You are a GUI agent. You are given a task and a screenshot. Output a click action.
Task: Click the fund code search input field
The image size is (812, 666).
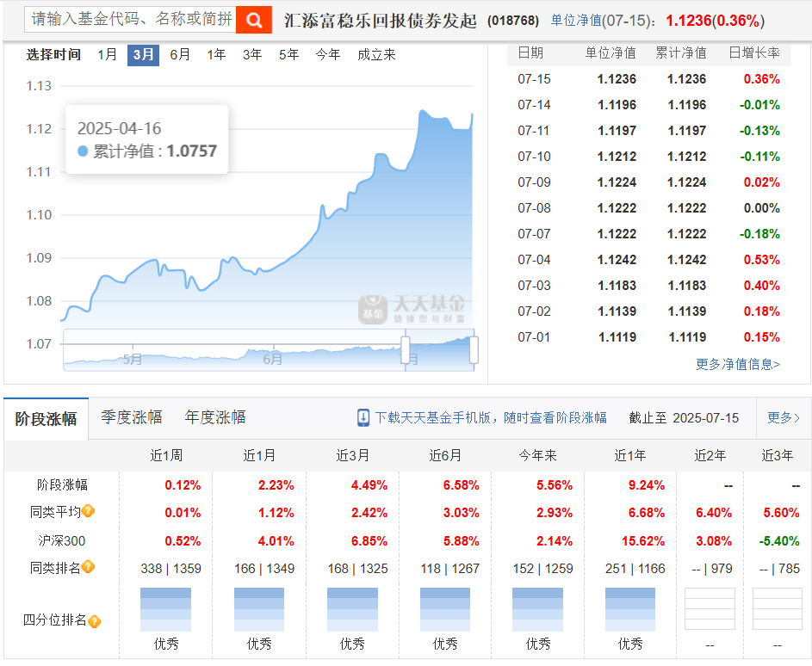pyautogui.click(x=131, y=20)
